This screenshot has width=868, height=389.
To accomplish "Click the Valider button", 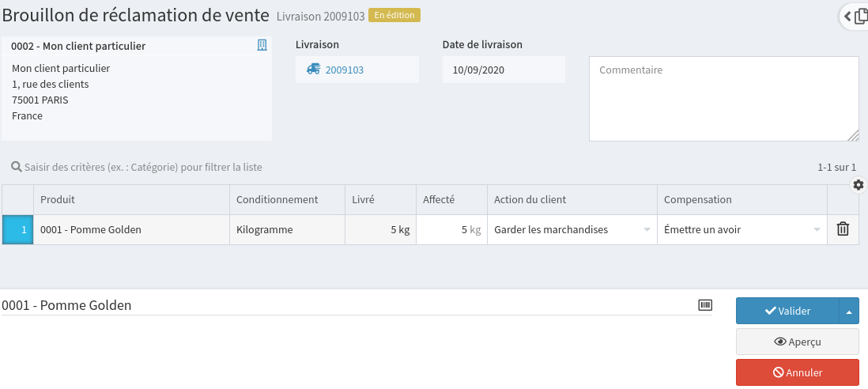I will [x=787, y=312].
